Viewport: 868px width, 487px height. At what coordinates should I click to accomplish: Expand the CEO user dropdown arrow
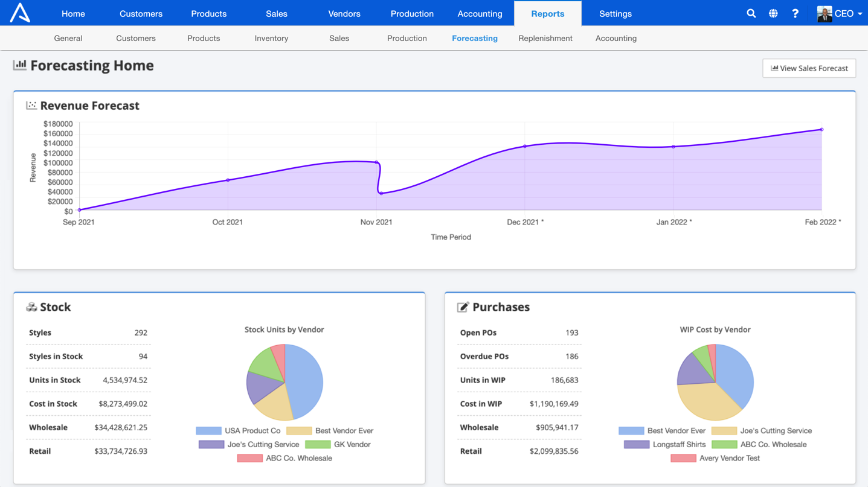pyautogui.click(x=860, y=14)
